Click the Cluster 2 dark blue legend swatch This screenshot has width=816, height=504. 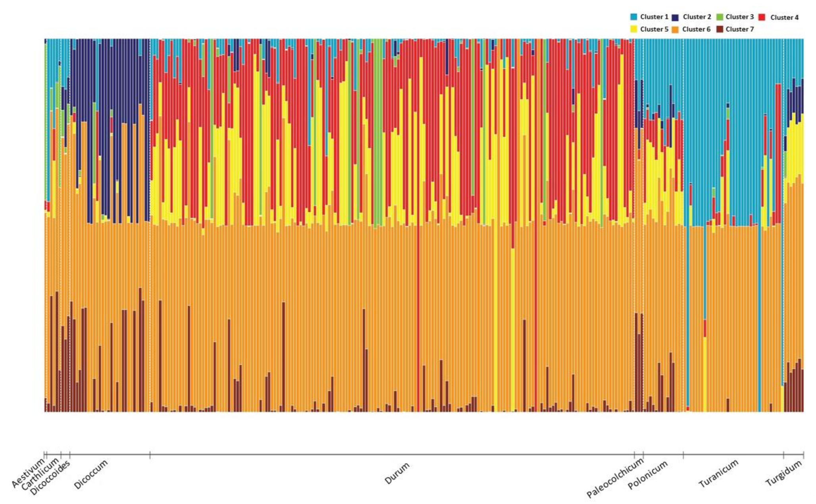tap(675, 17)
